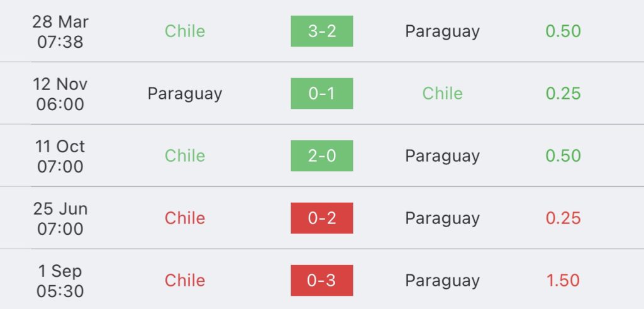The image size is (644, 309).
Task: Select Chile team in the 11 Oct match
Action: [x=185, y=155]
